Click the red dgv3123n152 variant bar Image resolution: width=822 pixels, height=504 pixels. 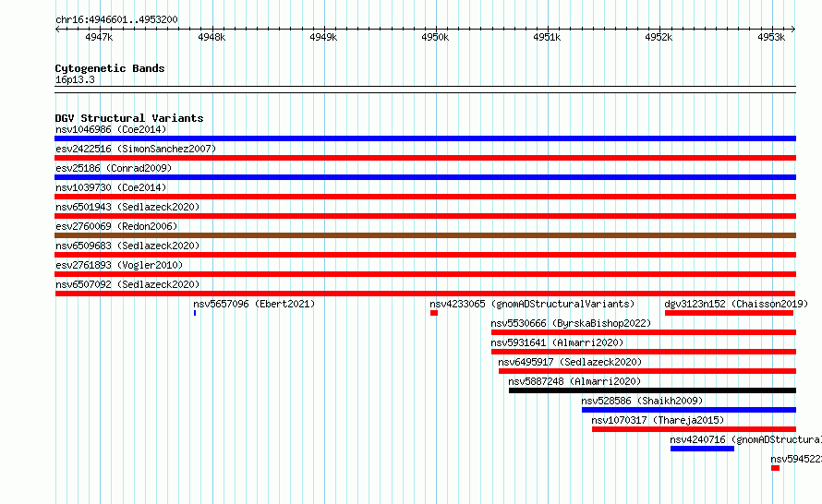pyautogui.click(x=730, y=313)
